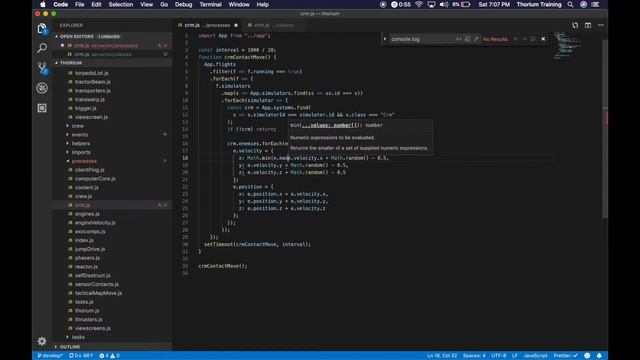
Task: Open Spotlight search in menu bar
Action: 570,4
